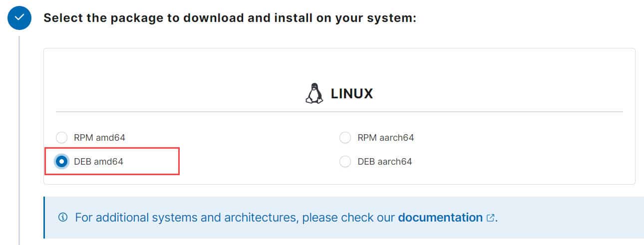Click empty space below the radio options
Viewport: 644px width, 245px height.
coord(339,177)
